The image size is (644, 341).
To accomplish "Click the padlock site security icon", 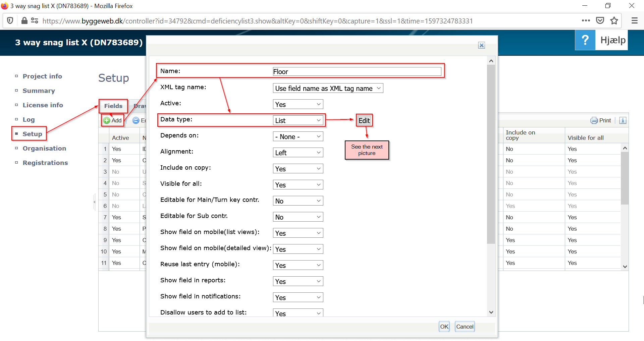I will pos(24,21).
